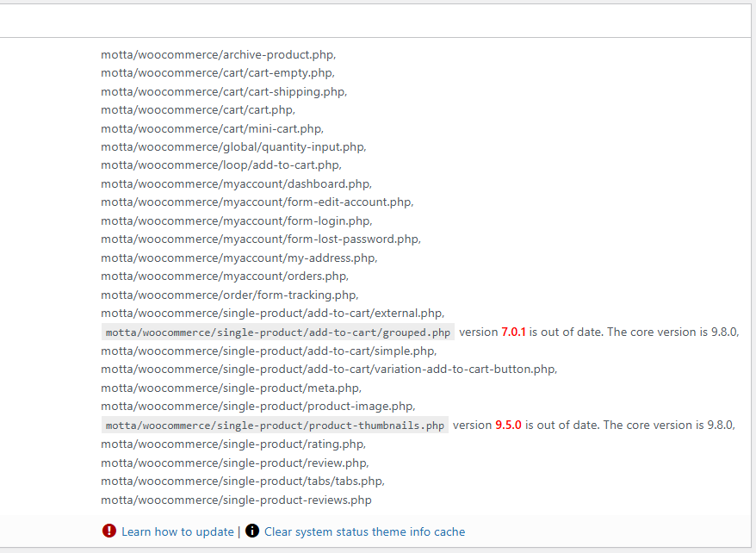The width and height of the screenshot is (756, 553).
Task: Click motta/woocommerce/myaccount/dashboard.php entry
Action: pyautogui.click(x=237, y=184)
